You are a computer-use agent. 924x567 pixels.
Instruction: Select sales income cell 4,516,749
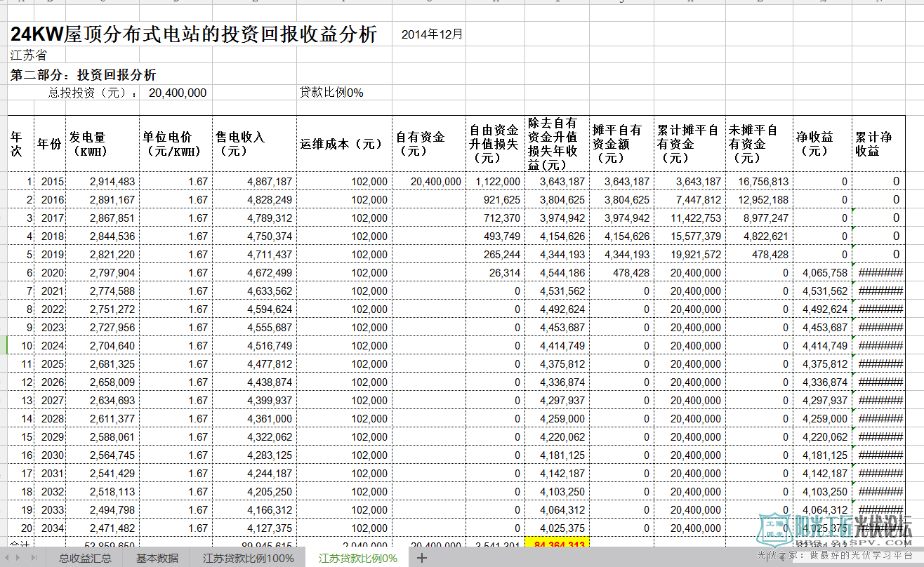pyautogui.click(x=254, y=345)
